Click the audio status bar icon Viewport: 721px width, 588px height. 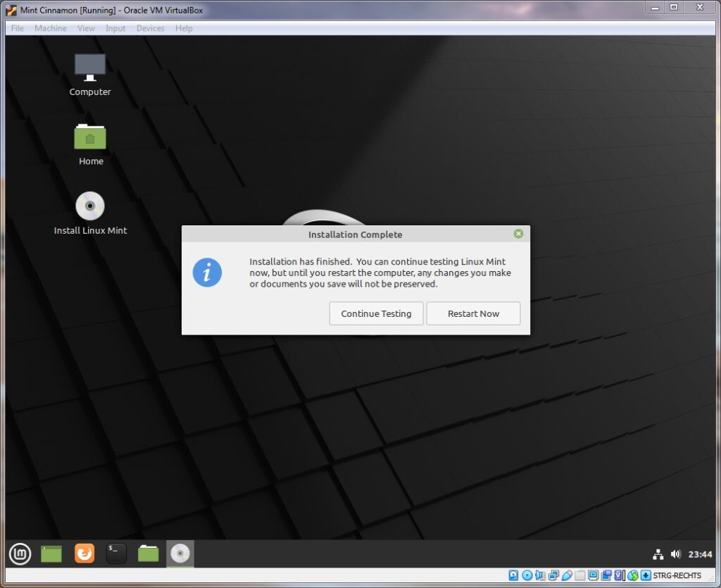click(540, 575)
